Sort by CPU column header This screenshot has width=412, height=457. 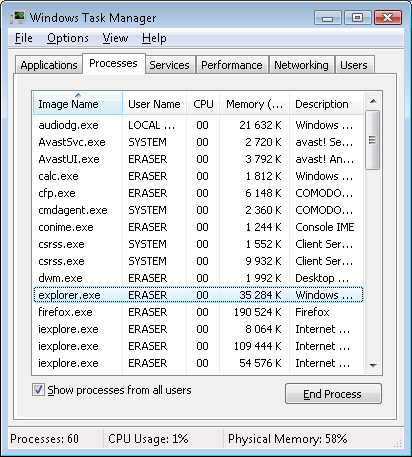[x=203, y=104]
